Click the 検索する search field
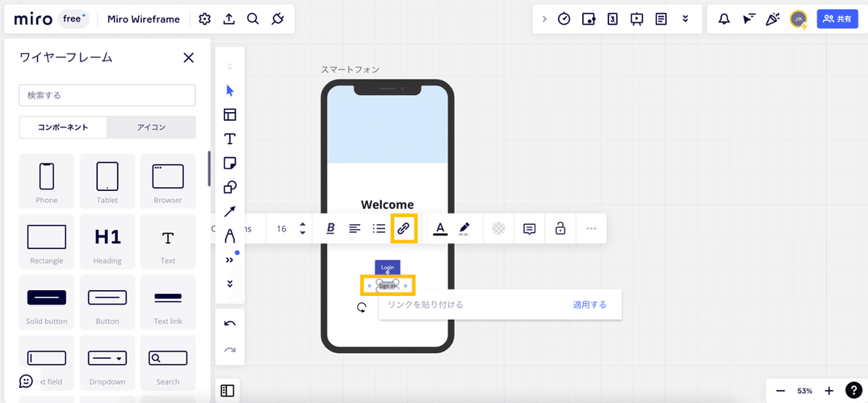Viewport: 868px width, 403px height. coord(107,96)
